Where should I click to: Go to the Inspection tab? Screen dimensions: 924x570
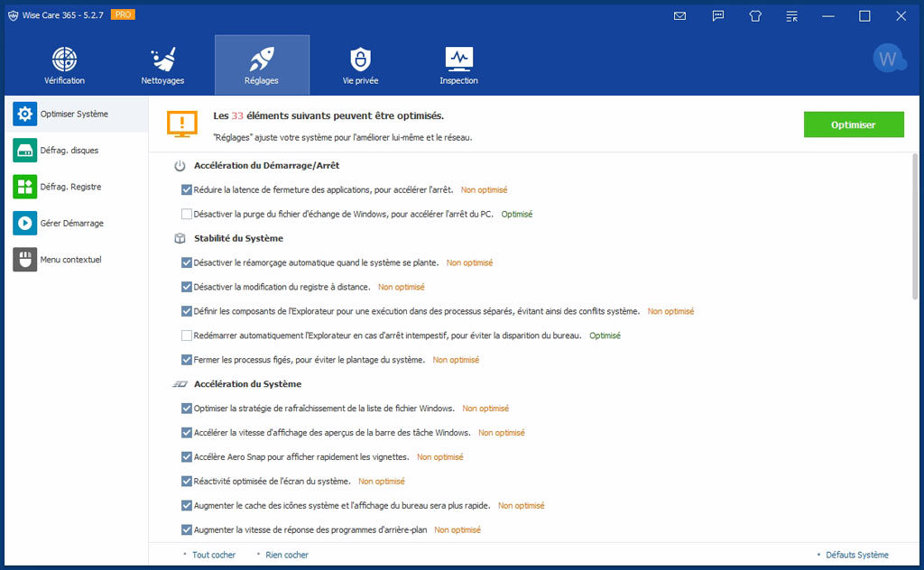[x=458, y=65]
